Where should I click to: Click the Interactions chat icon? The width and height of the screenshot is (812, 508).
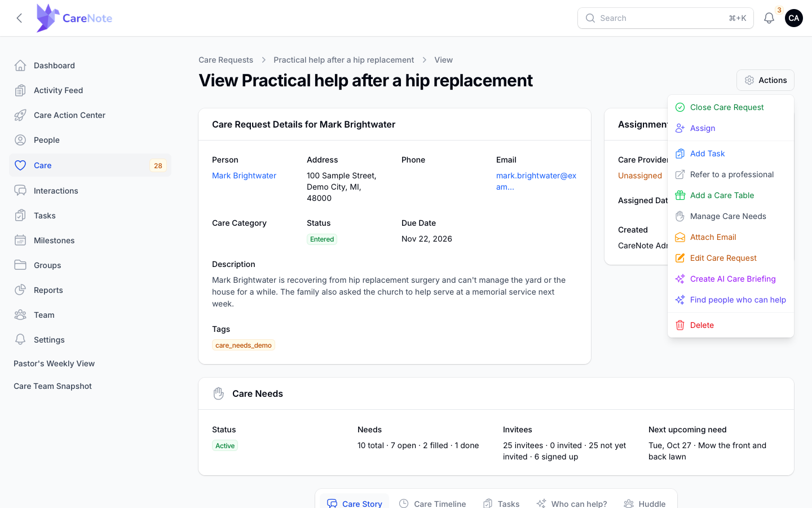(20, 191)
